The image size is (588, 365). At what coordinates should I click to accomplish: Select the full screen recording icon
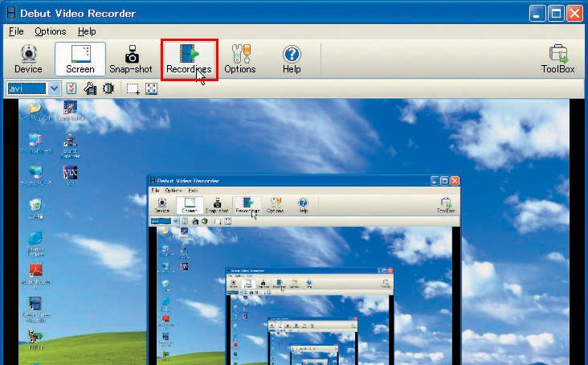(152, 89)
